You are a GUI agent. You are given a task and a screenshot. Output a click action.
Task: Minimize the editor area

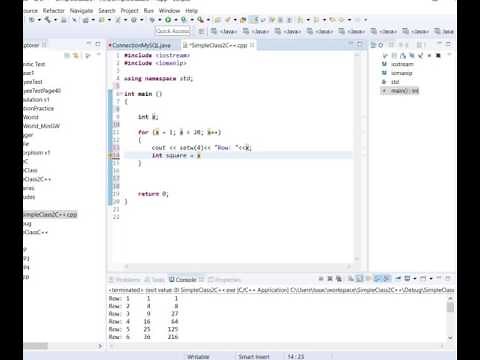click(351, 44)
